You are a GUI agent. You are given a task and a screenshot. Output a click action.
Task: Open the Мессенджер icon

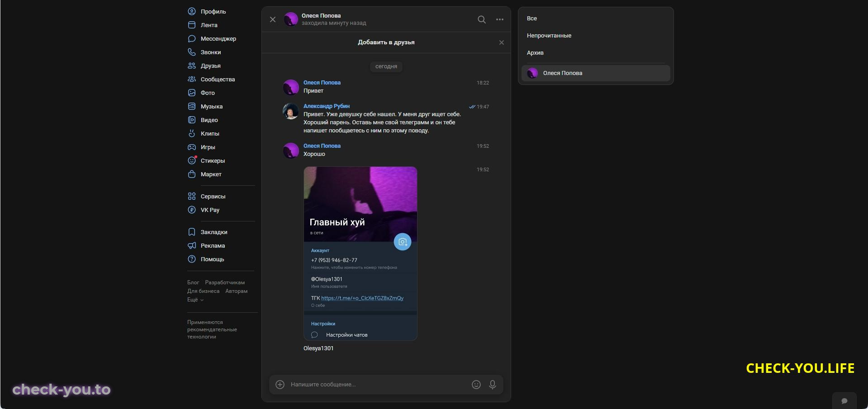192,38
